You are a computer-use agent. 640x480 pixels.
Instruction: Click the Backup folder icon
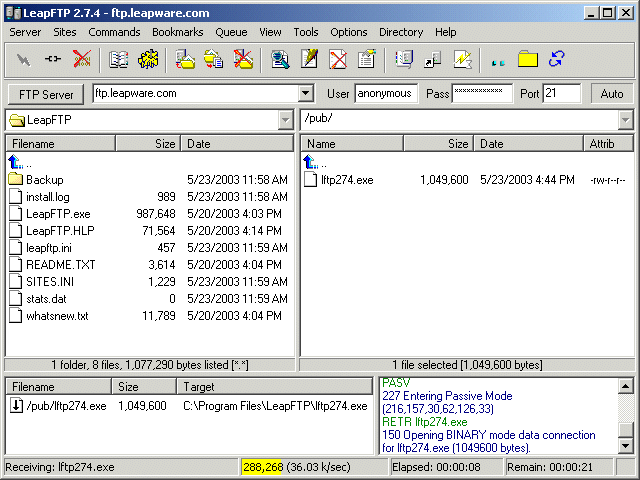pos(16,179)
